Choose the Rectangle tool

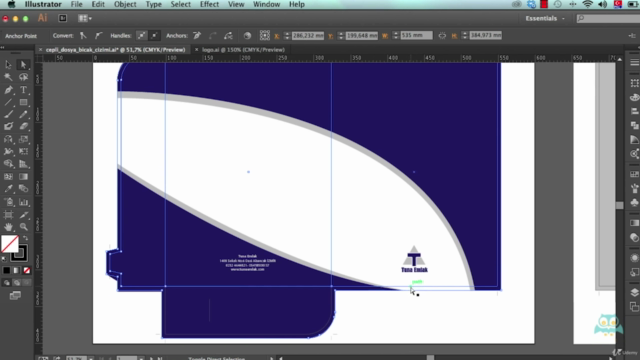23,102
